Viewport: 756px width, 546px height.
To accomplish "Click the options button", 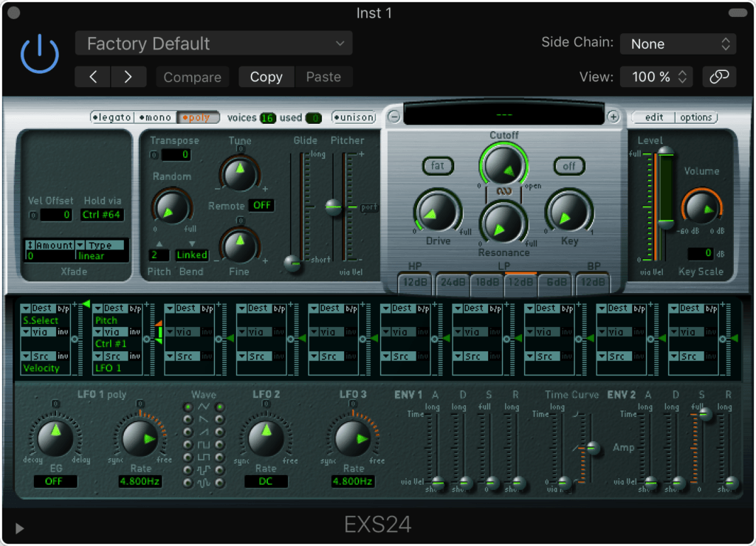I will 695,117.
